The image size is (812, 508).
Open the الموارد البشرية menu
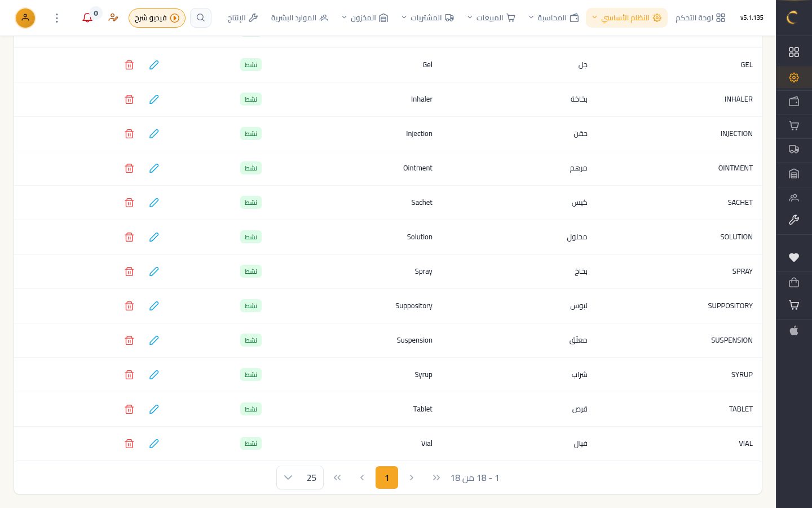pos(299,18)
